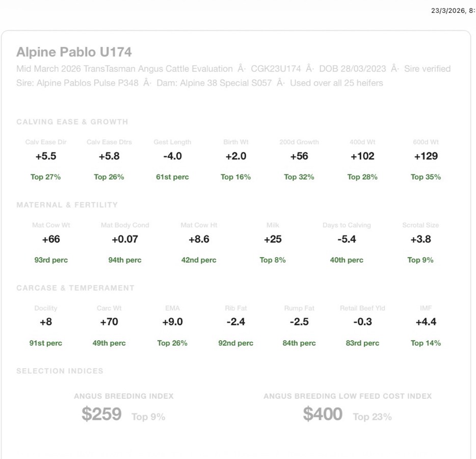The image size is (476, 459).
Task: Click the Calving Ease & Growth section heading
Action: (72, 122)
